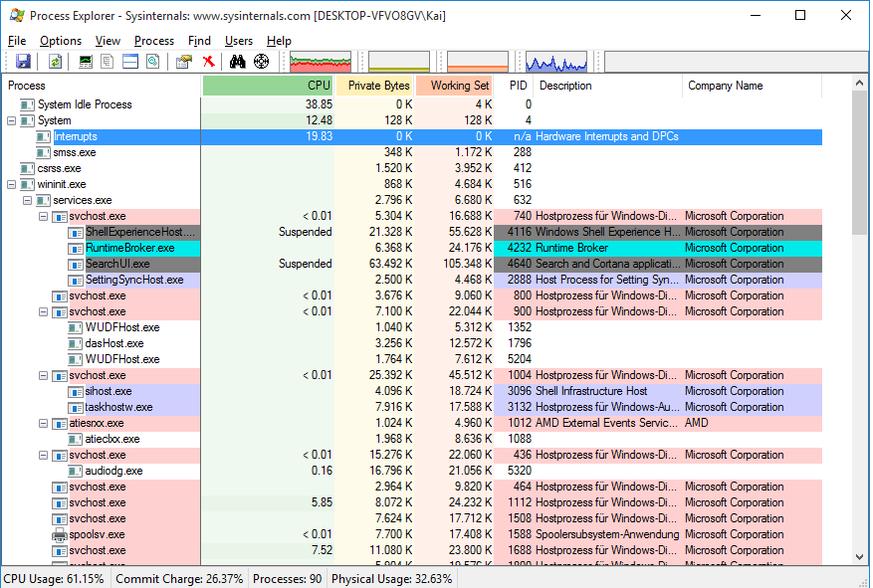Click the CPU Usage status bar field
The width and height of the screenshot is (873, 588).
point(55,579)
